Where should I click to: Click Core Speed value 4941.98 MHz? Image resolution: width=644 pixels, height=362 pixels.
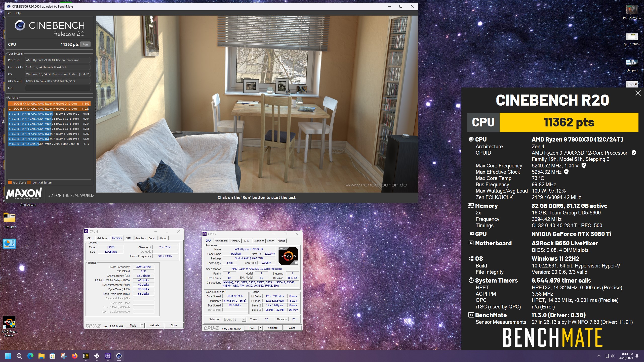pyautogui.click(x=235, y=296)
